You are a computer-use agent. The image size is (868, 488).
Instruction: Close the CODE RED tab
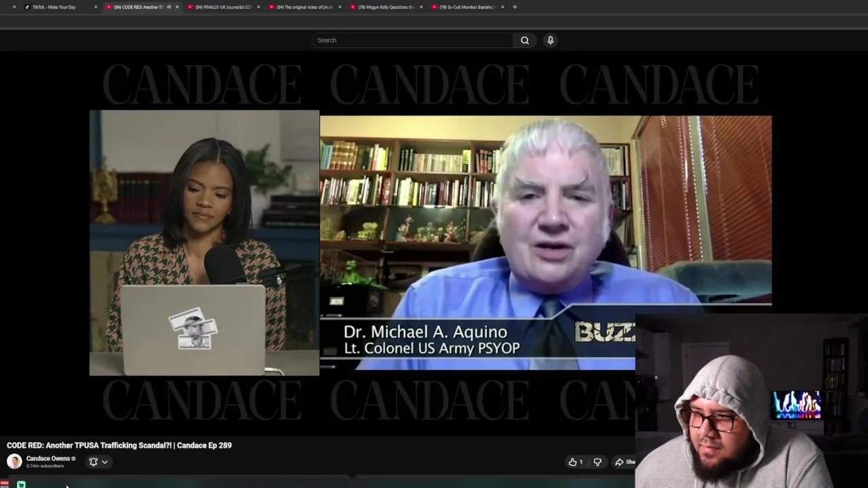tap(177, 7)
